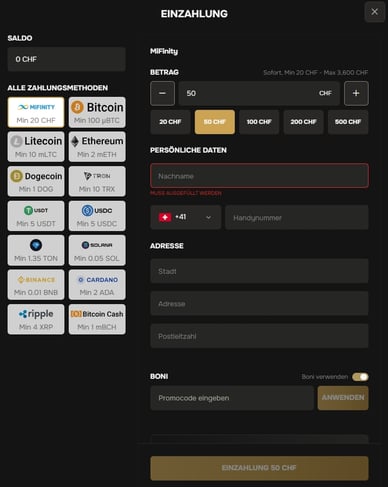Click the Handynummer input field
The width and height of the screenshot is (388, 487).
click(x=297, y=217)
